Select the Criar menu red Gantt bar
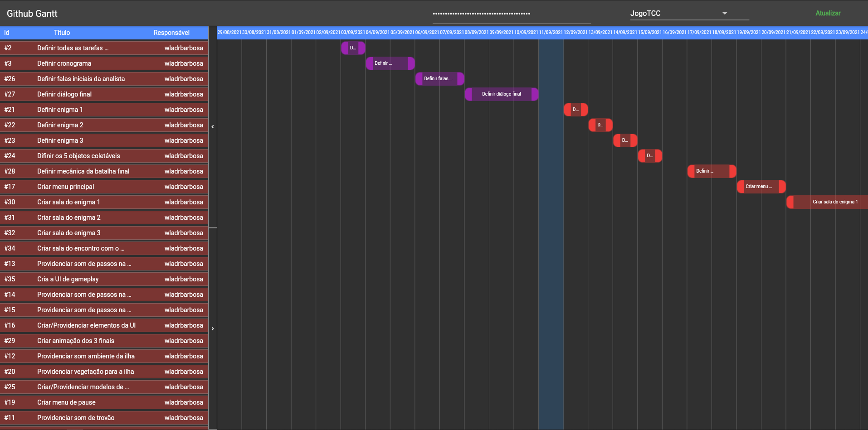Viewport: 868px width, 430px height. pos(761,186)
